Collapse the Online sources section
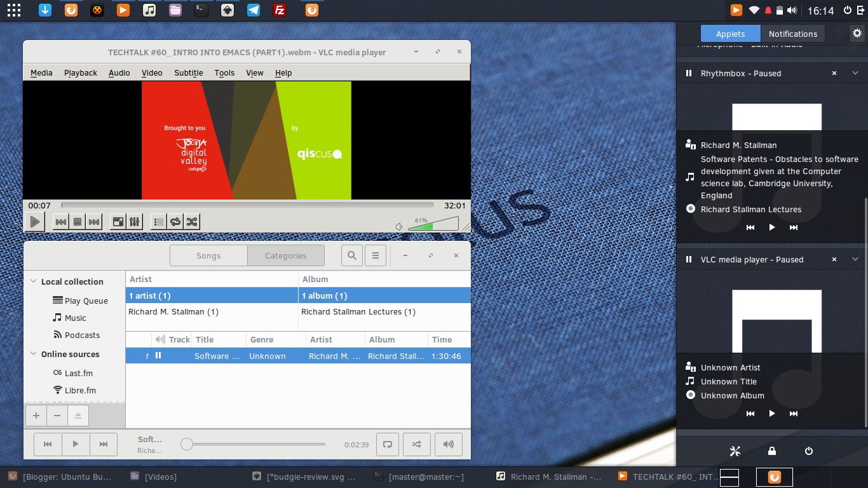Viewport: 868px width, 488px height. (33, 354)
